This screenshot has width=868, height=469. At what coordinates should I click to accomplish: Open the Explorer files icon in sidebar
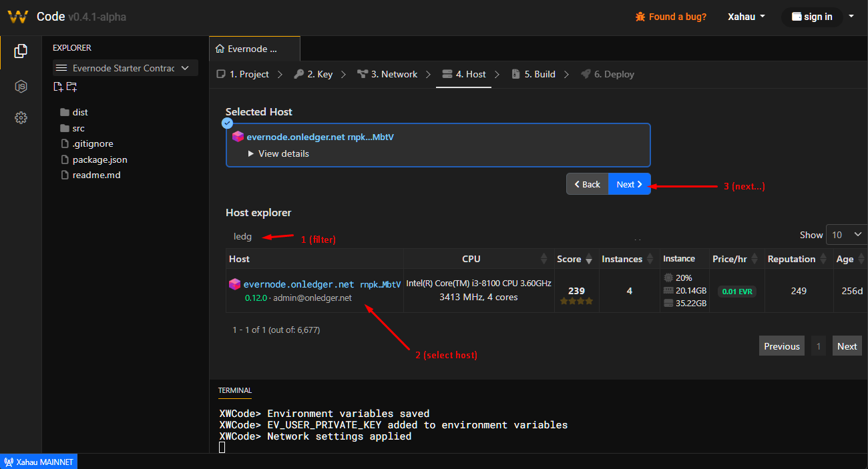click(21, 51)
